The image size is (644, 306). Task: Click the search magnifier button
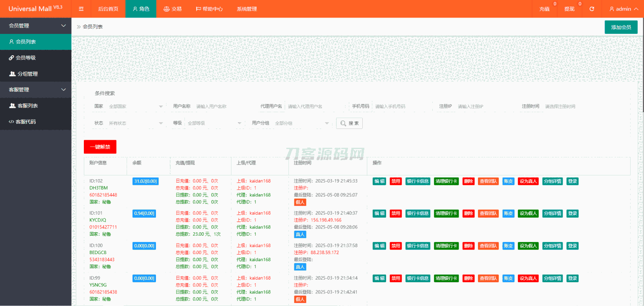click(x=349, y=123)
